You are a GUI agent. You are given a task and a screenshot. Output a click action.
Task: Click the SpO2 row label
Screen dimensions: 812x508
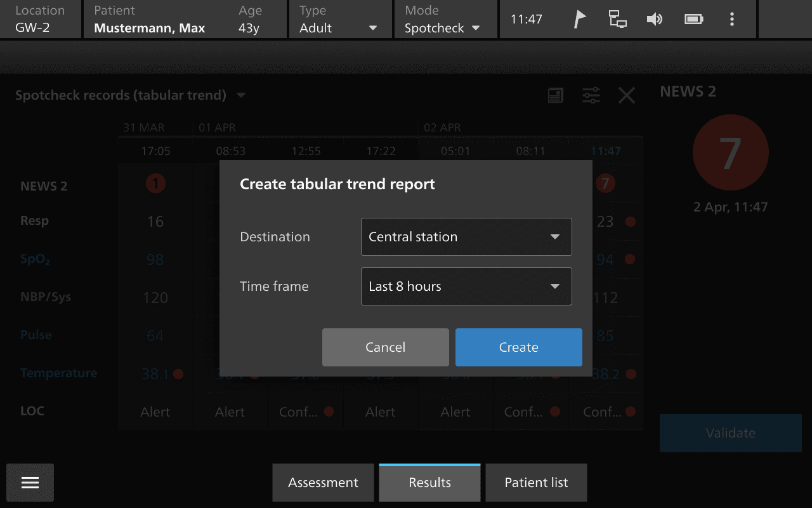(36, 260)
